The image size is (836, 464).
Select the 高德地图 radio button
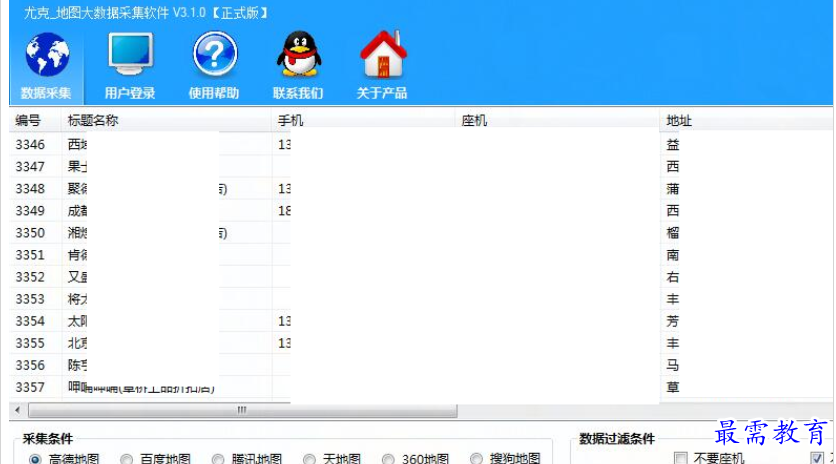[x=35, y=459]
